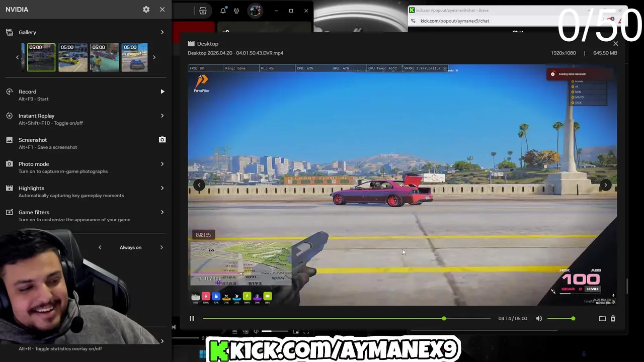Click the Always on setting label
The width and height of the screenshot is (644, 362).
pyautogui.click(x=130, y=247)
